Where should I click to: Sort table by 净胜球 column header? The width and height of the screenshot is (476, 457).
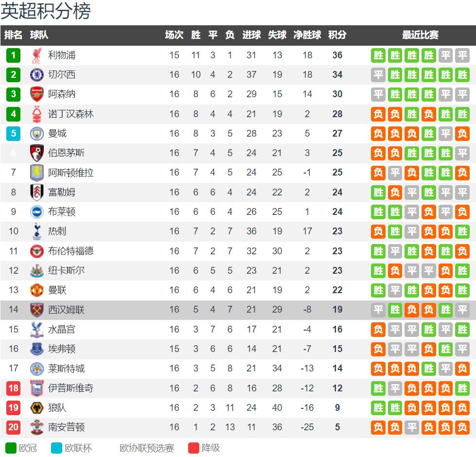pos(307,35)
